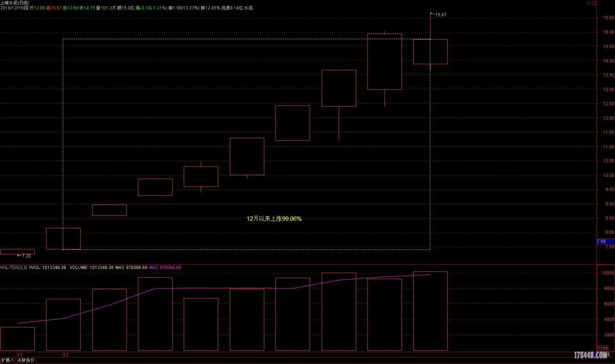Click the turnover rate 换12.45%
Screen dimensions: 615x364
tap(211, 8)
